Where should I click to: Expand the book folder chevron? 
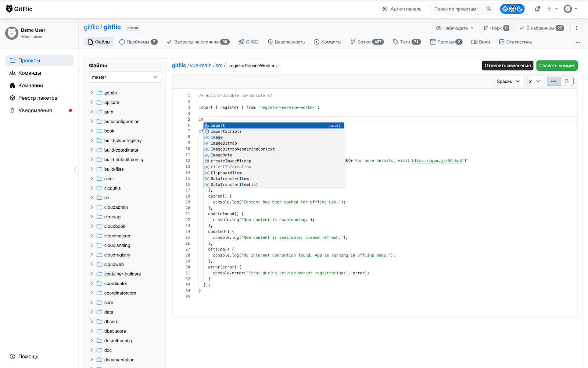point(92,131)
